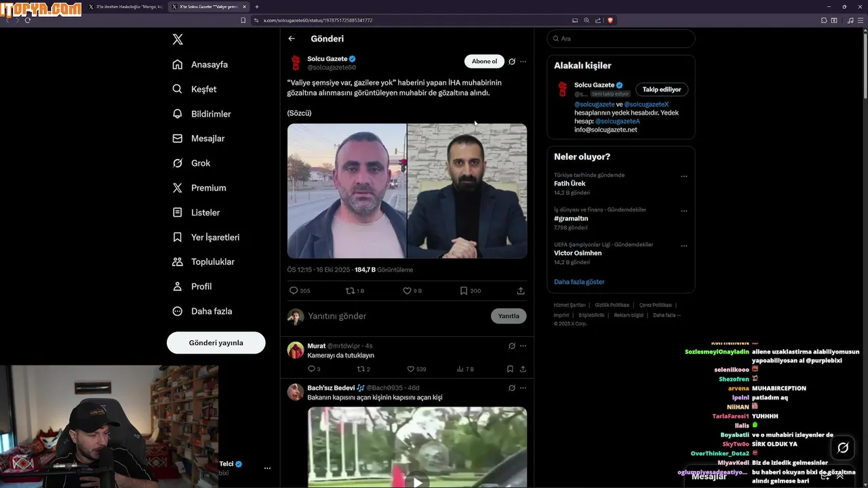868x488 pixels.
Task: Like the post with 9 B likes
Action: coord(407,291)
